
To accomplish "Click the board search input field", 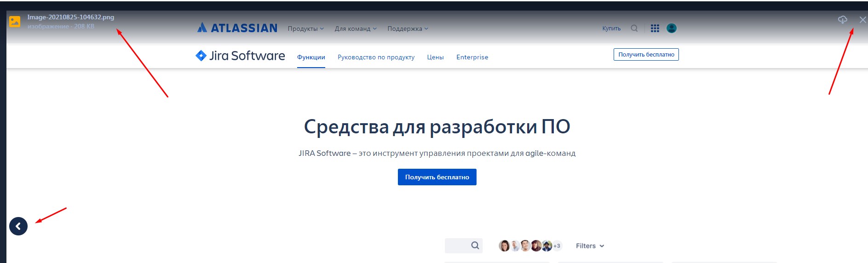I will 463,246.
